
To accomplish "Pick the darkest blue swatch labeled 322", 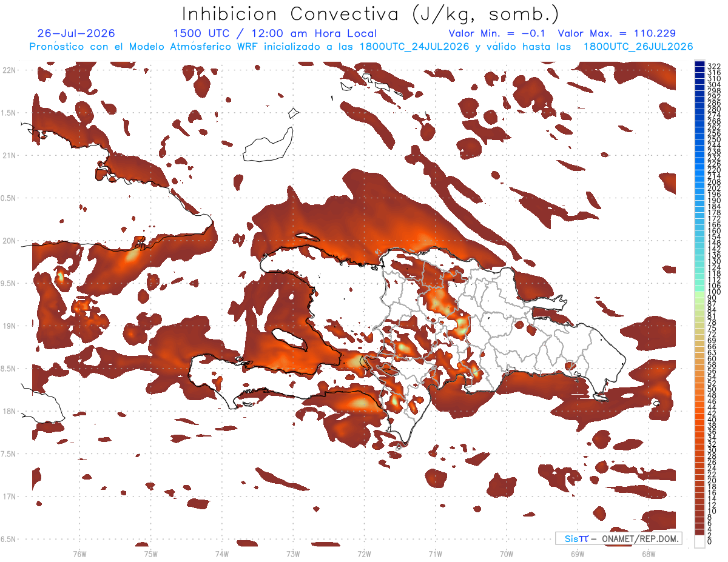I will (699, 64).
